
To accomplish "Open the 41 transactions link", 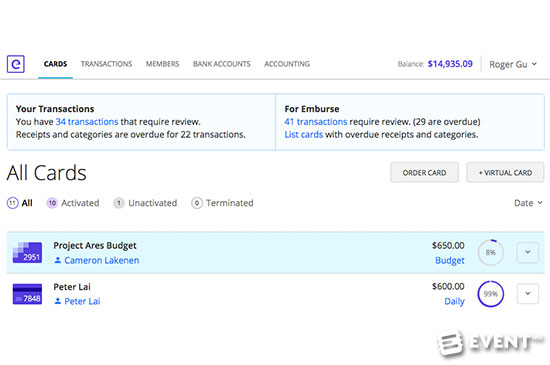I will pos(316,122).
